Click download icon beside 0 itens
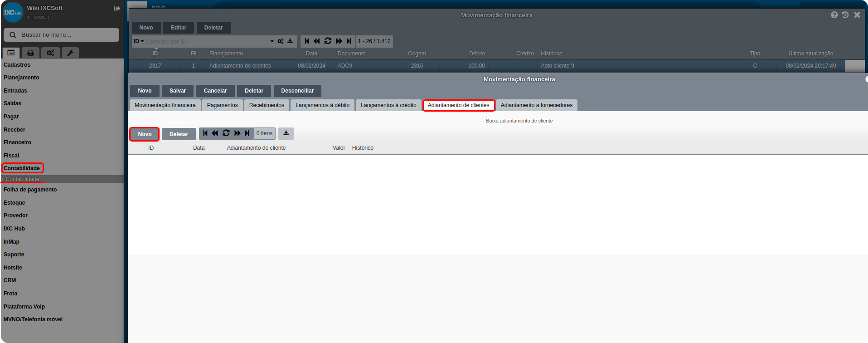 click(286, 133)
